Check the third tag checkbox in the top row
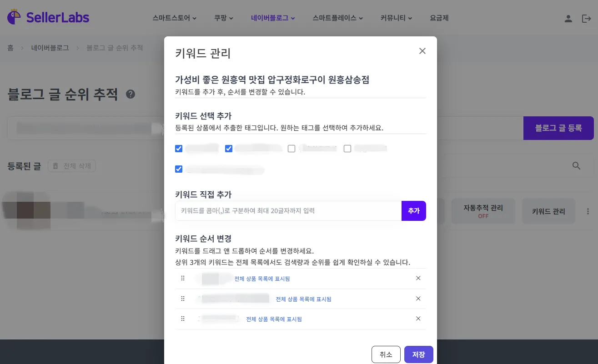Screen dimensions: 598x364 pos(291,149)
